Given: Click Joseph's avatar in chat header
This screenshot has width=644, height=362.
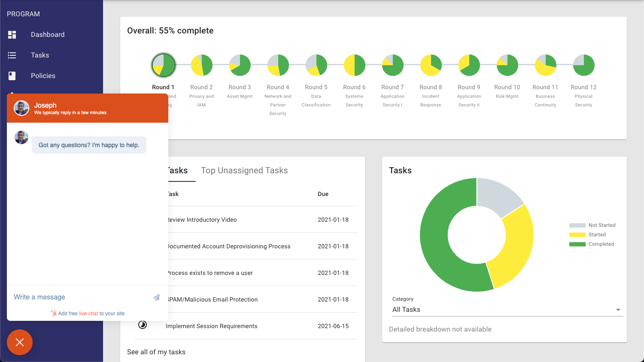Looking at the screenshot, I should pyautogui.click(x=21, y=108).
